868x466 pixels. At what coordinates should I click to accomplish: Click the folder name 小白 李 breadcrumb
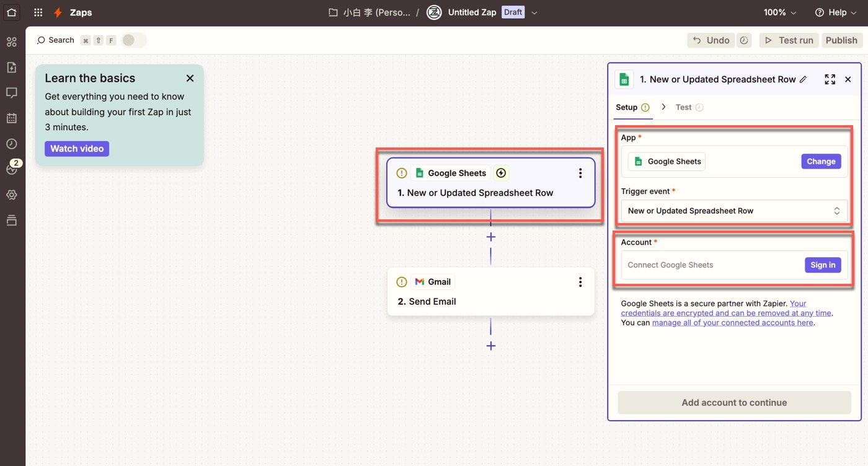377,12
